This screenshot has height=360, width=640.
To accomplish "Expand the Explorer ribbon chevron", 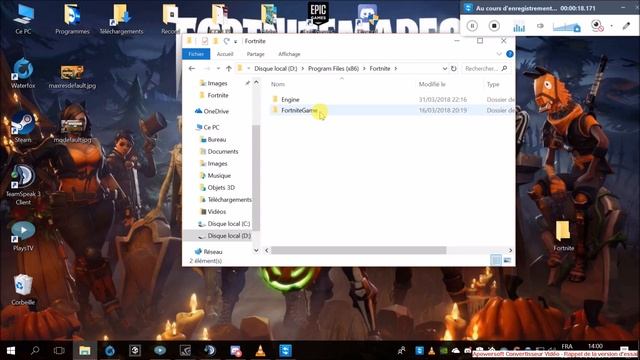I will click(x=499, y=54).
